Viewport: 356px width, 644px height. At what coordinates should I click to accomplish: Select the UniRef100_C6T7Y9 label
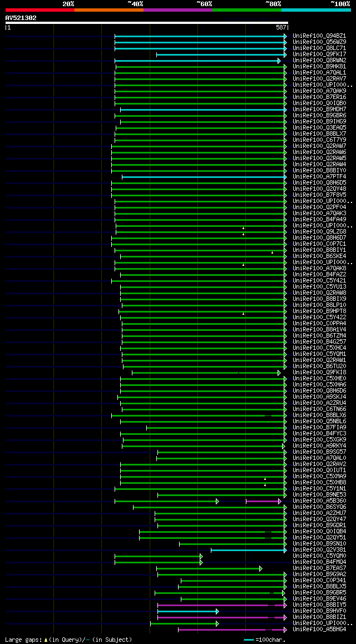319,140
